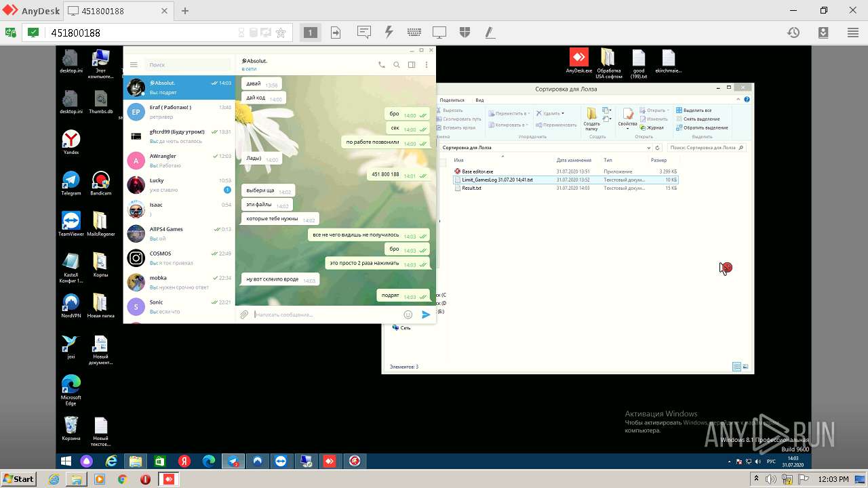Viewport: 868px width, 488px height.
Task: Open the Isaac chat
Action: tap(179, 209)
